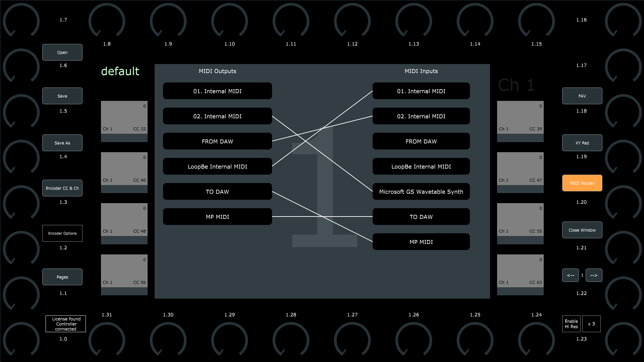Select LoopBe Internal MIDI input

click(x=421, y=166)
